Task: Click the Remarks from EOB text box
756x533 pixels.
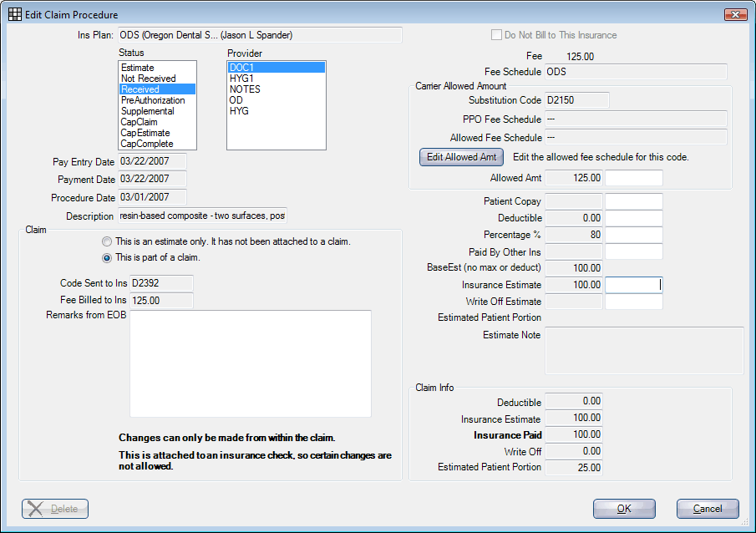Action: [251, 363]
